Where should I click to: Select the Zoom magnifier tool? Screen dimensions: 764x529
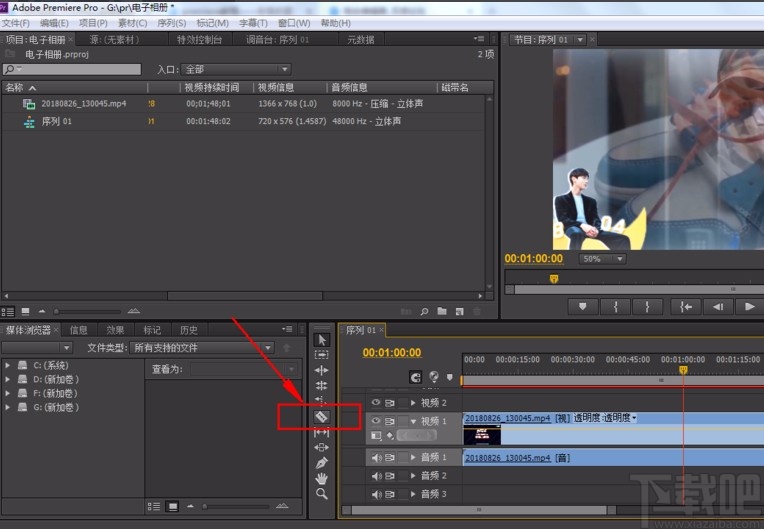pos(321,494)
